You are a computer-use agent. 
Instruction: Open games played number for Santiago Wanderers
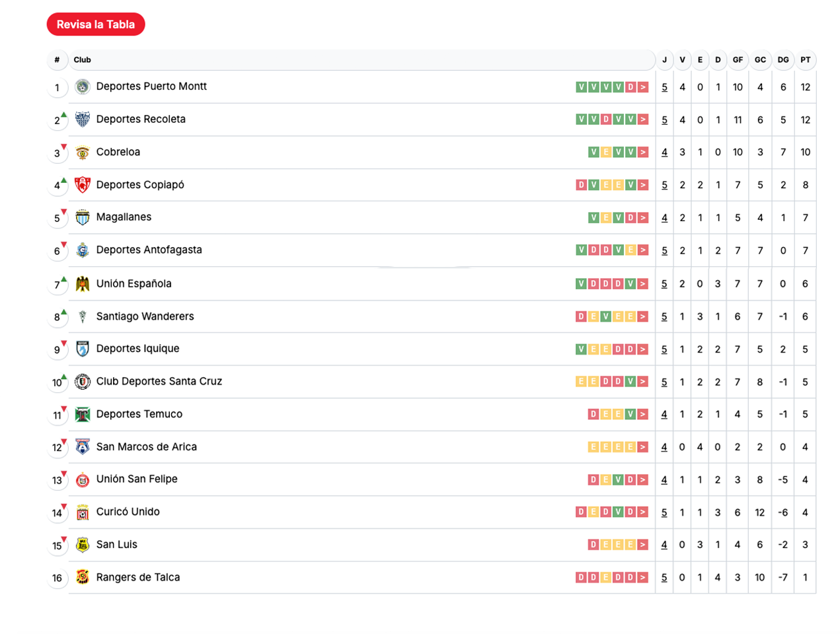(x=664, y=317)
